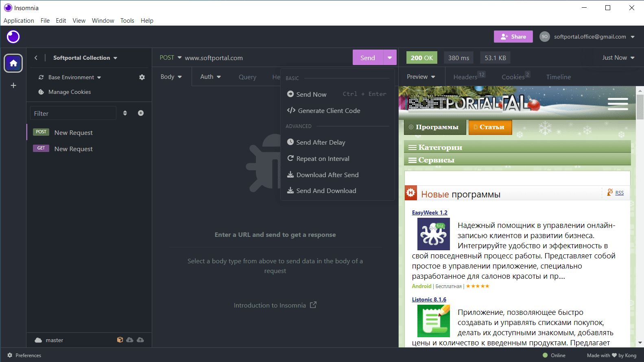Image resolution: width=644 pixels, height=362 pixels.
Task: Open environment settings gear icon
Action: point(142,77)
